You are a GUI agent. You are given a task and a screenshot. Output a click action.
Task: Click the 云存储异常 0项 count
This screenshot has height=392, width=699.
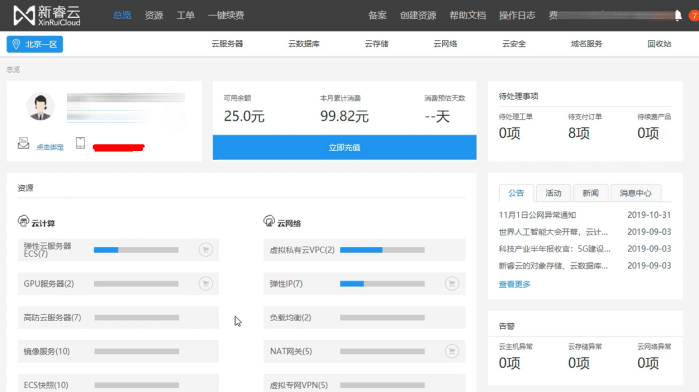point(579,363)
